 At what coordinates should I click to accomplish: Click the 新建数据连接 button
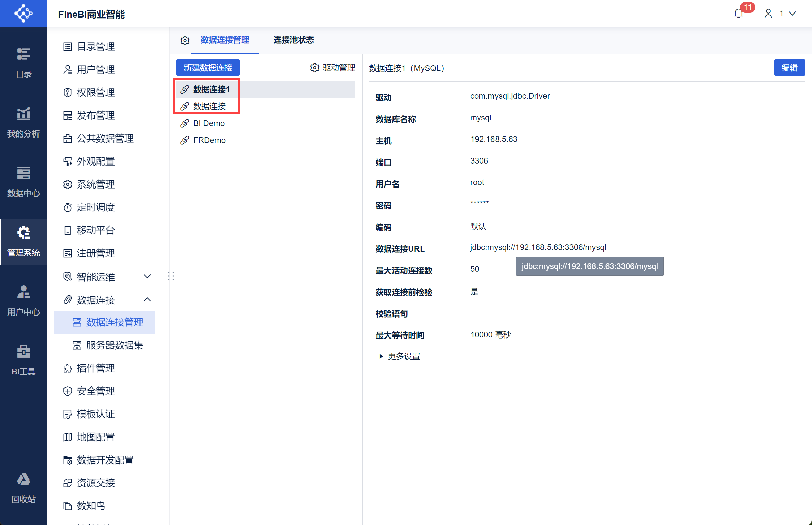pyautogui.click(x=208, y=68)
